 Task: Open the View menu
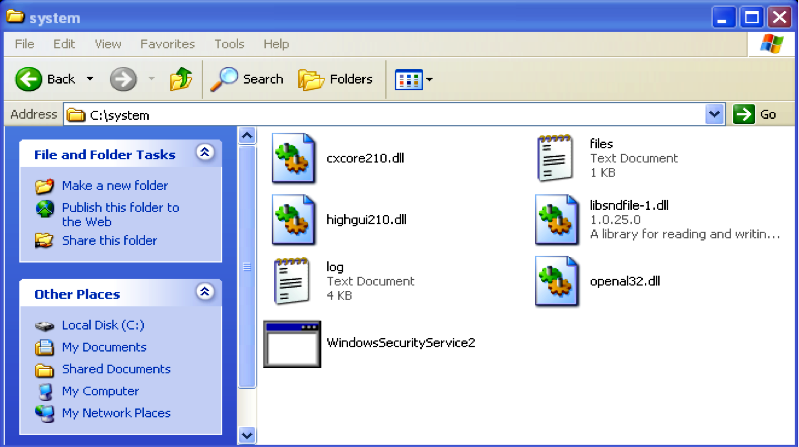(x=108, y=44)
